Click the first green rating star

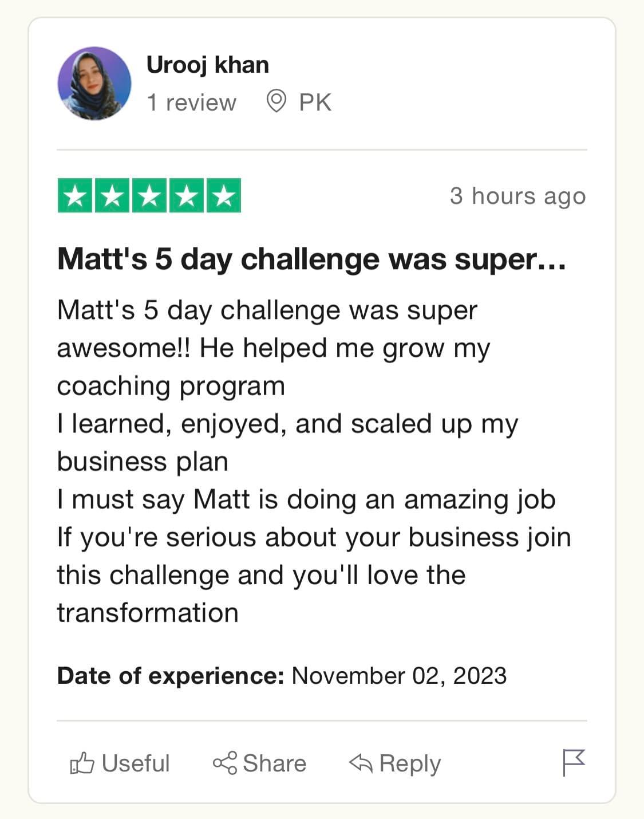(x=75, y=196)
